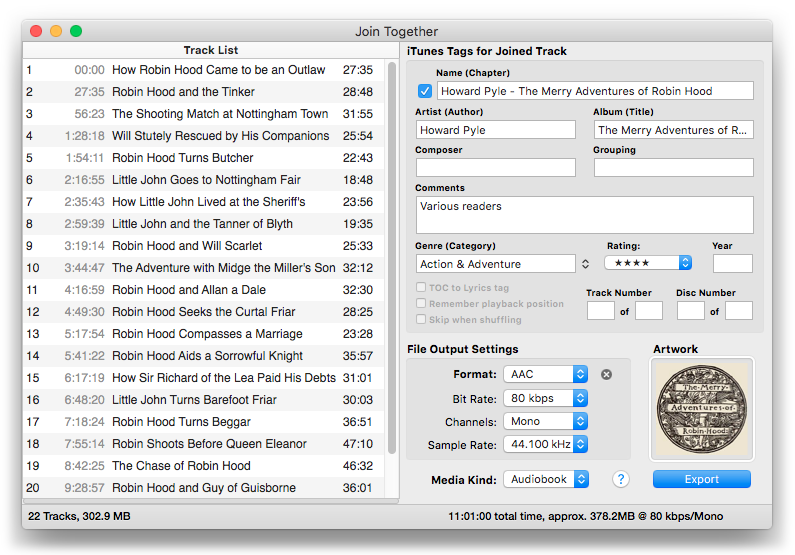Click the Robin Hood artwork thumbnail
This screenshot has height=555, width=795.
tap(702, 409)
